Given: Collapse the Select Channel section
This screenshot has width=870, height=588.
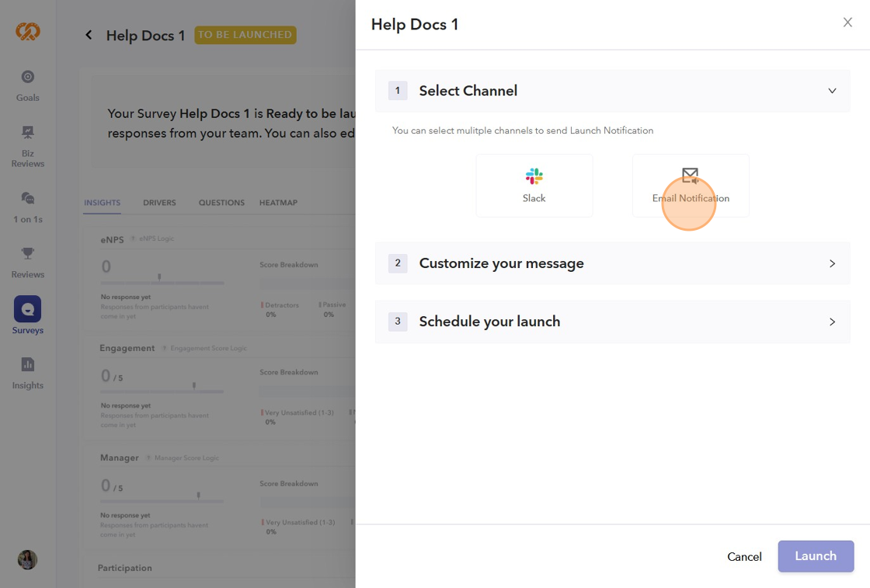Looking at the screenshot, I should pyautogui.click(x=832, y=91).
